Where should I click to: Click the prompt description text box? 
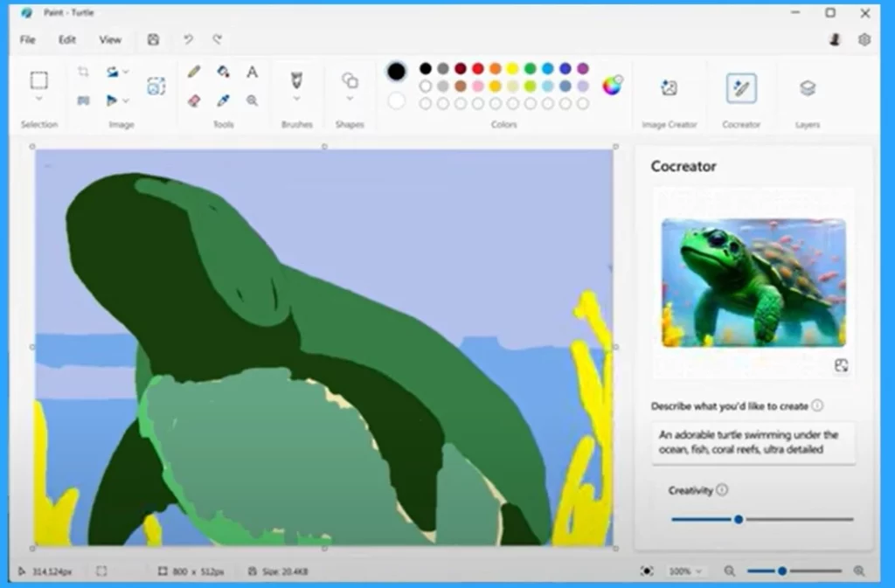[753, 442]
